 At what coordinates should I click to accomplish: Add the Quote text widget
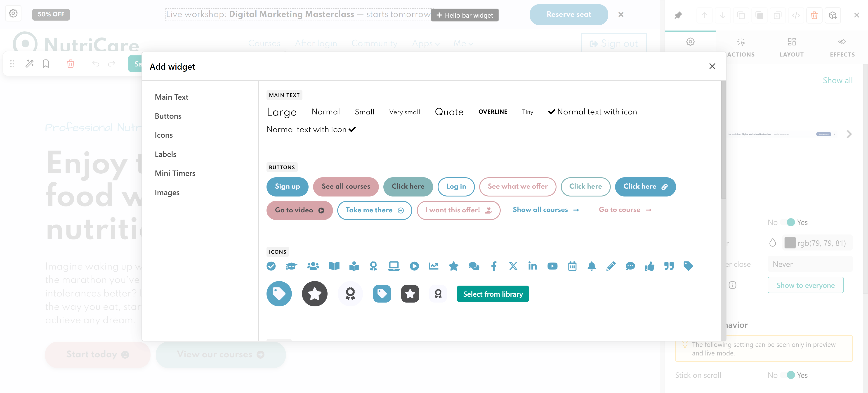coord(449,112)
